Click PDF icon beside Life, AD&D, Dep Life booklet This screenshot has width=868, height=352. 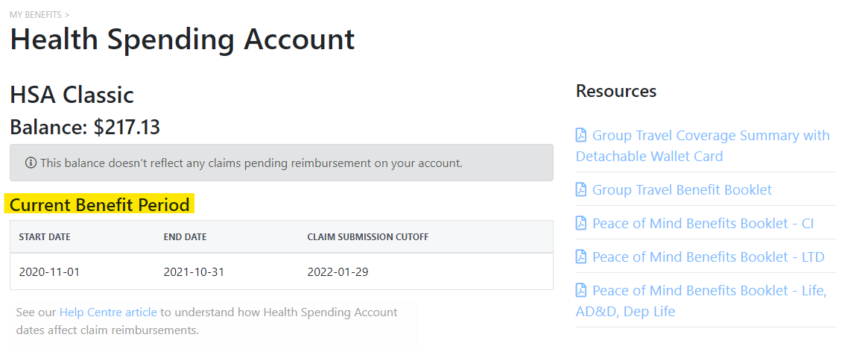(581, 290)
